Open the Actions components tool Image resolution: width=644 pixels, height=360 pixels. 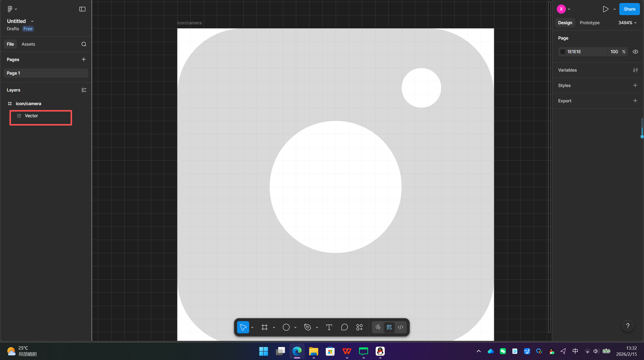(359, 327)
